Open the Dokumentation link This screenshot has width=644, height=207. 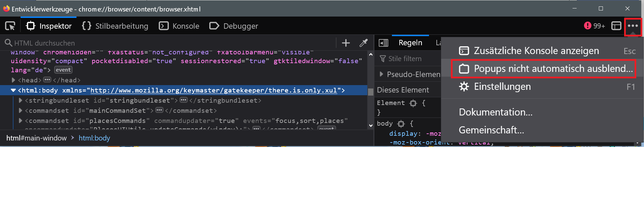coord(495,112)
